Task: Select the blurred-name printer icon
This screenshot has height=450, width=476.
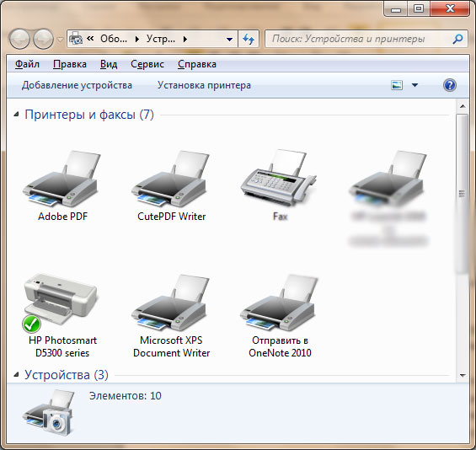Action: point(388,179)
